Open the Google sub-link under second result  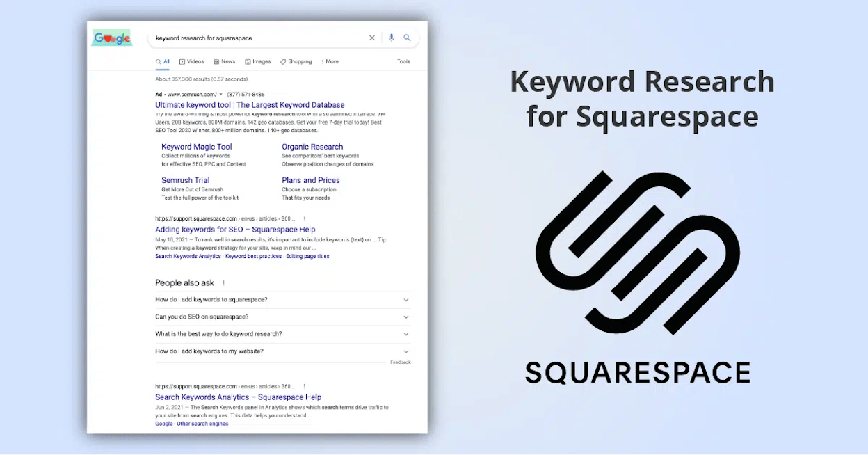pos(164,424)
